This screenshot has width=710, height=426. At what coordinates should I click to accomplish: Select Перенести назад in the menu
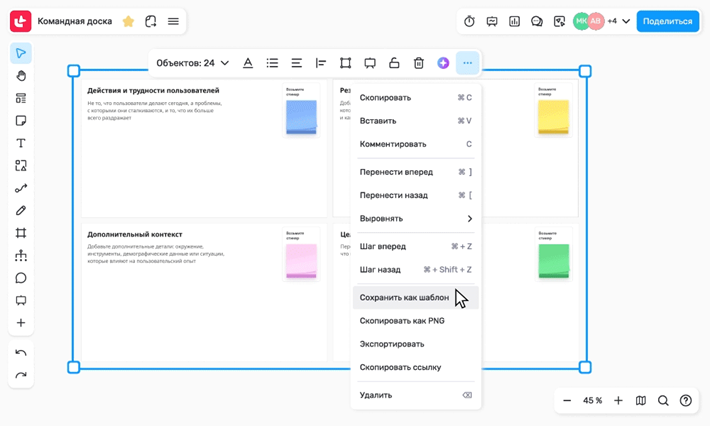point(416,195)
